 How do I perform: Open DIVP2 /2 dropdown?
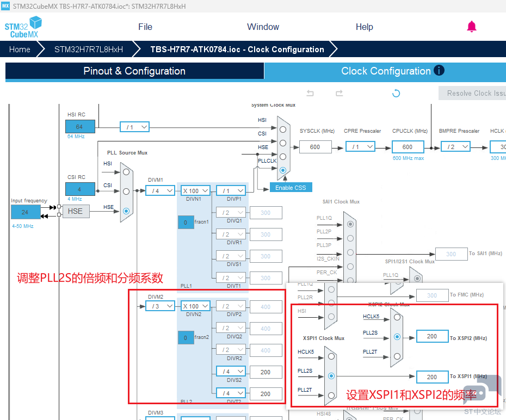click(x=231, y=306)
